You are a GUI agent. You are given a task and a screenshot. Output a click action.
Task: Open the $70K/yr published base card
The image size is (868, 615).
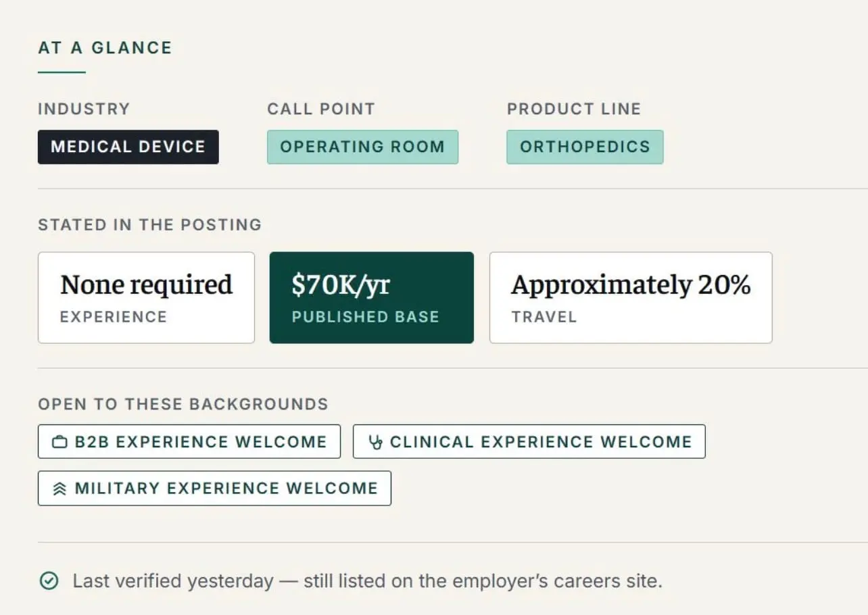[x=372, y=297]
